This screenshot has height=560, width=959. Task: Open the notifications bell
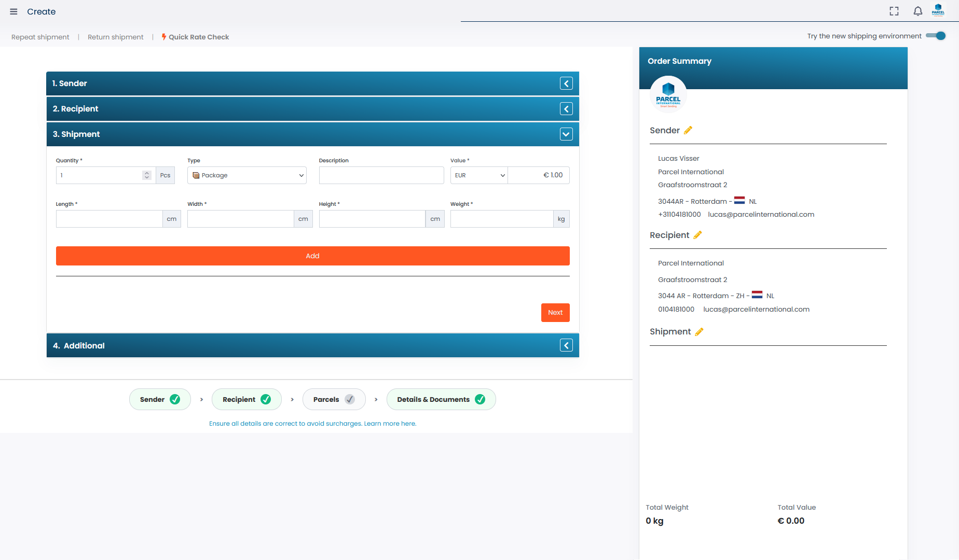point(917,11)
